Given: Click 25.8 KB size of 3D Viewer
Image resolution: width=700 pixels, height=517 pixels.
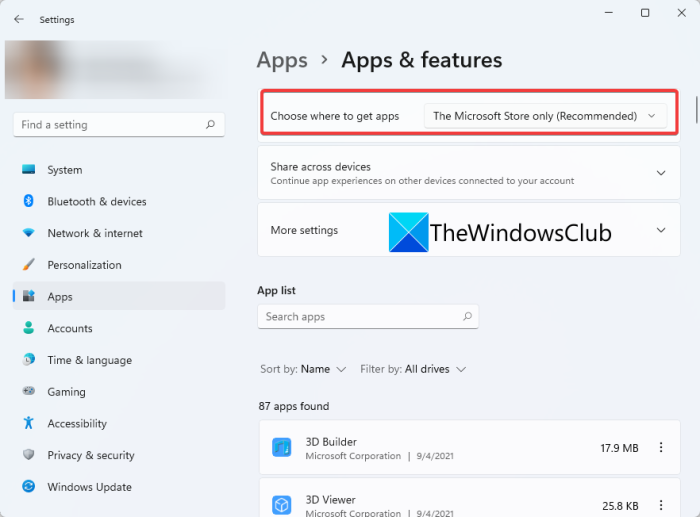Looking at the screenshot, I should coord(620,506).
